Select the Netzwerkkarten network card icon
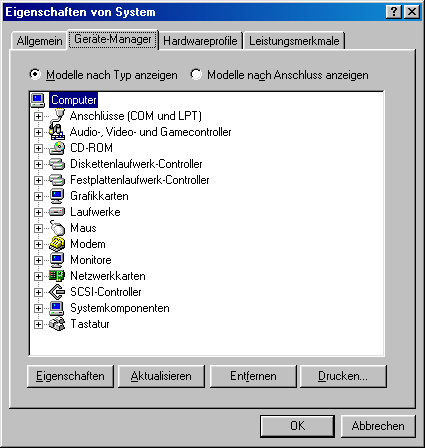 [x=57, y=276]
